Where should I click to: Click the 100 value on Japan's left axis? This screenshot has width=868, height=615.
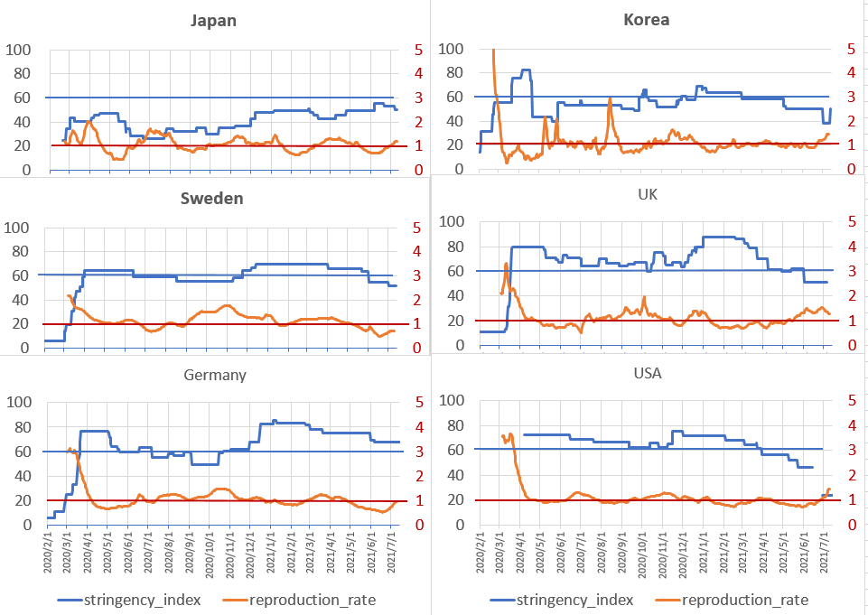18,49
